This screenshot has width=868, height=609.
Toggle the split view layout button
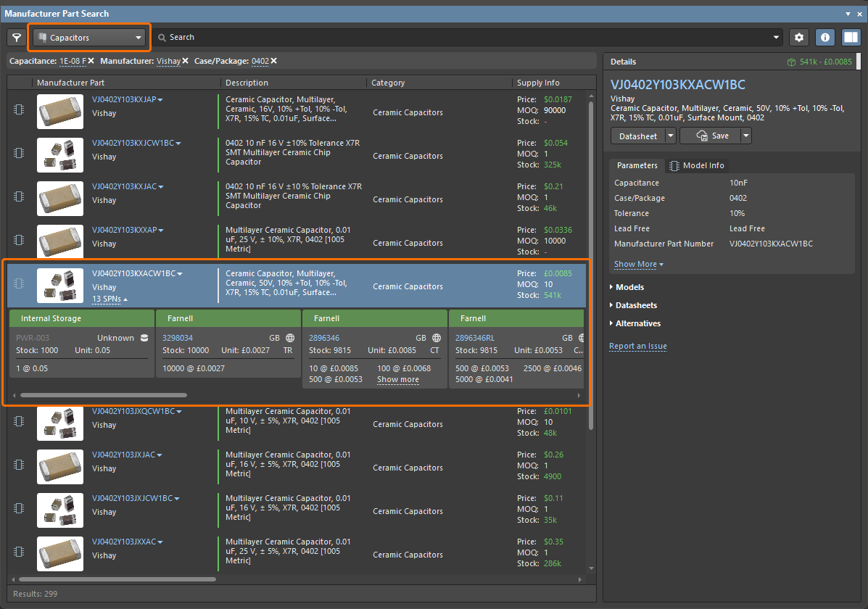[x=851, y=38]
